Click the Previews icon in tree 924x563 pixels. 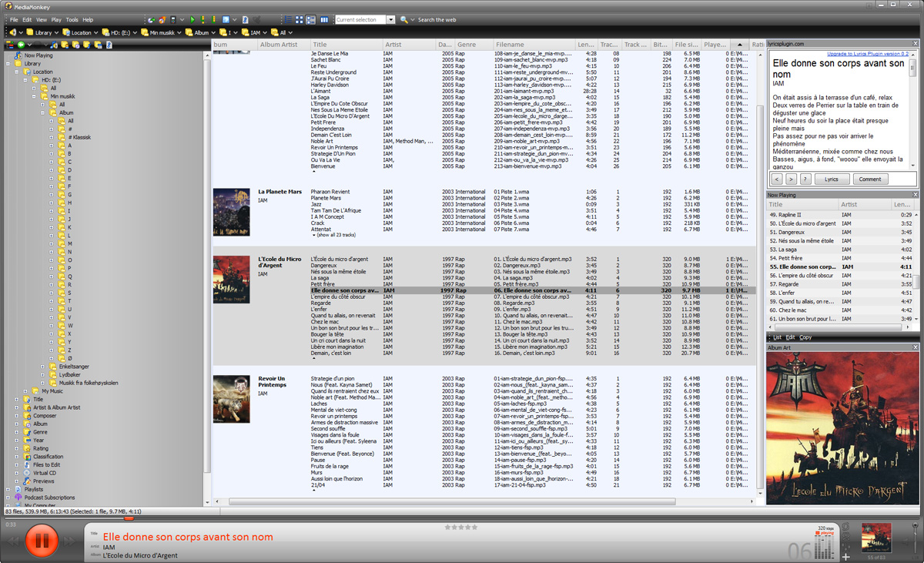[x=27, y=481]
